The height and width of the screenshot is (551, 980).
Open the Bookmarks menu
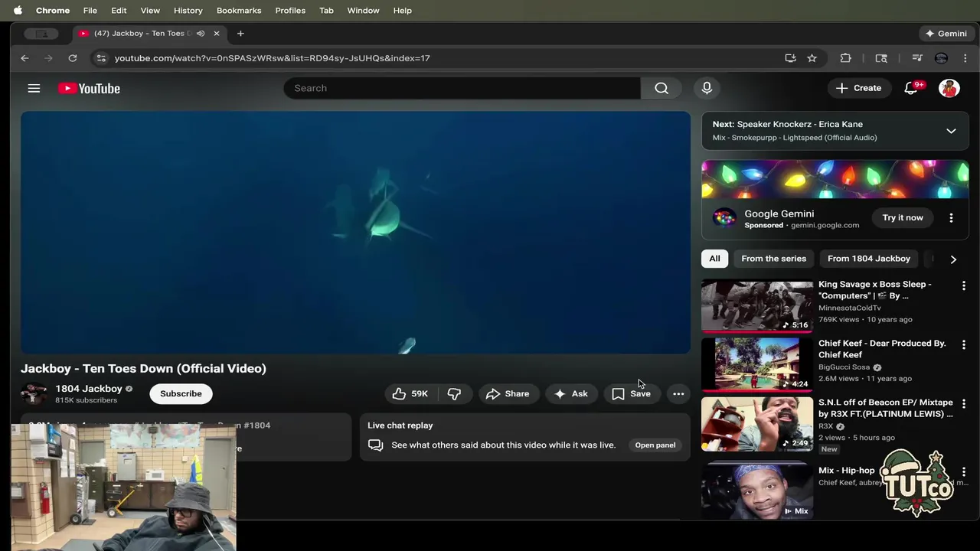click(239, 10)
